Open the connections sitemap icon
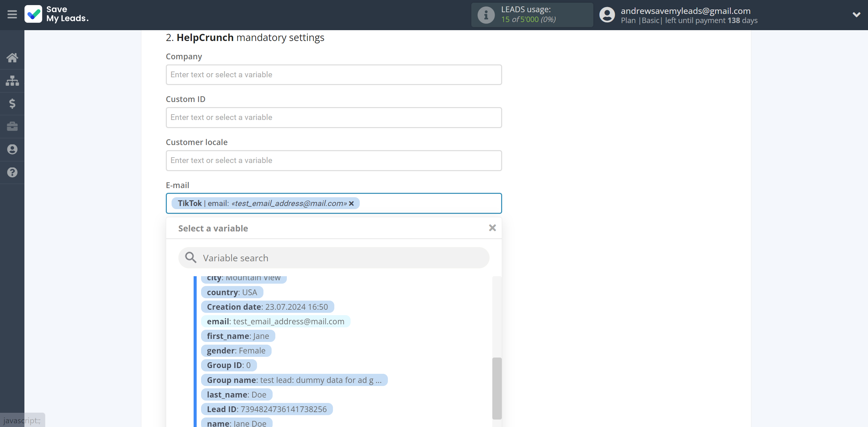The height and width of the screenshot is (427, 868). pos(12,81)
